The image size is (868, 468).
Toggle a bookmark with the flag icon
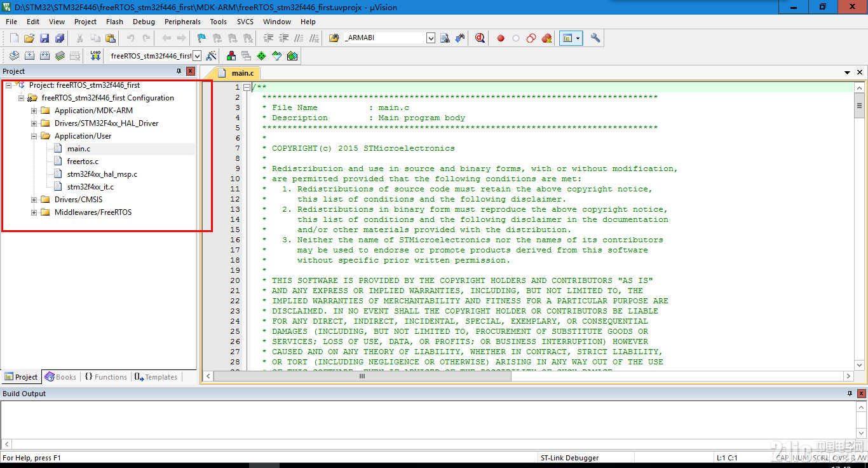coord(201,38)
